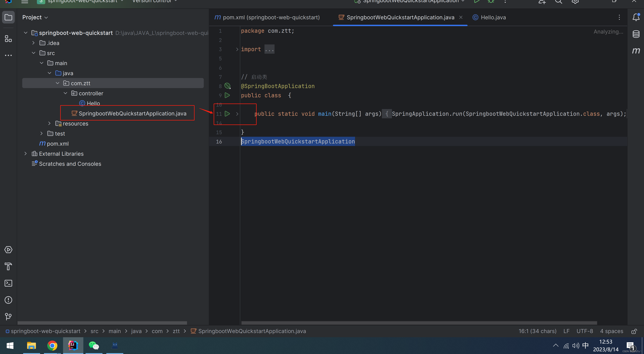Open more run actions vertical dots
Image resolution: width=644 pixels, height=354 pixels.
pos(505,2)
